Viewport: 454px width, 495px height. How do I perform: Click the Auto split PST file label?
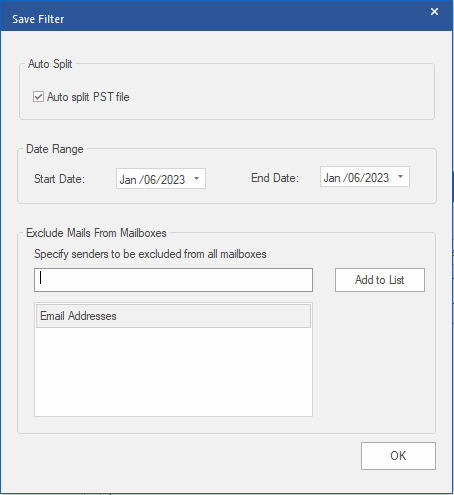coord(88,97)
